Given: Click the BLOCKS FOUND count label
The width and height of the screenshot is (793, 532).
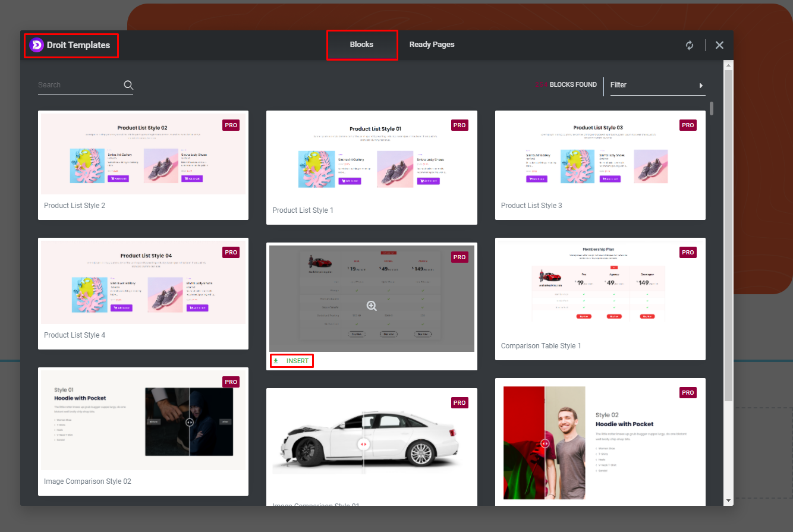Looking at the screenshot, I should coord(566,84).
